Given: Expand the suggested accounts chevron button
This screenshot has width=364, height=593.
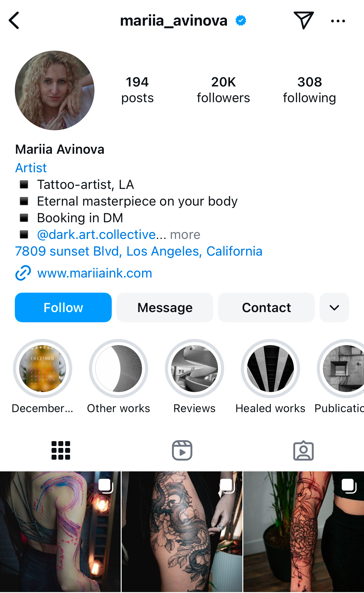Looking at the screenshot, I should 334,307.
